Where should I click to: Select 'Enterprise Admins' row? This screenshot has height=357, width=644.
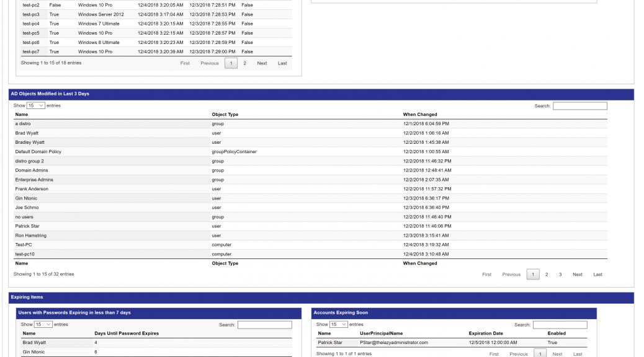click(310, 180)
